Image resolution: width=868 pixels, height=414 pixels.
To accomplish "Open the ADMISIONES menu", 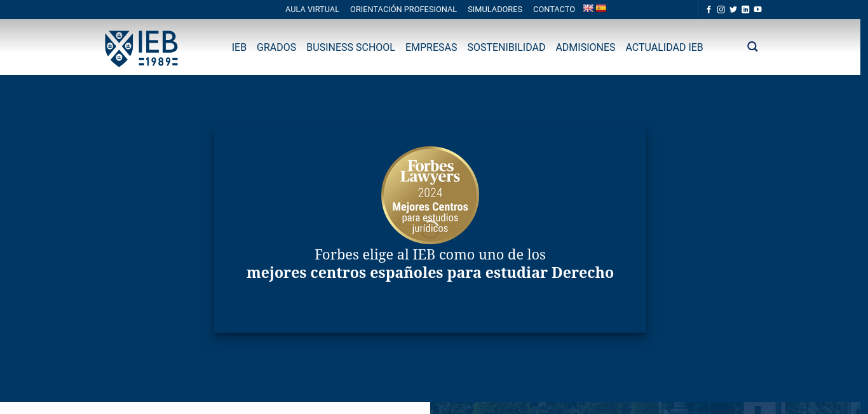I will (585, 47).
